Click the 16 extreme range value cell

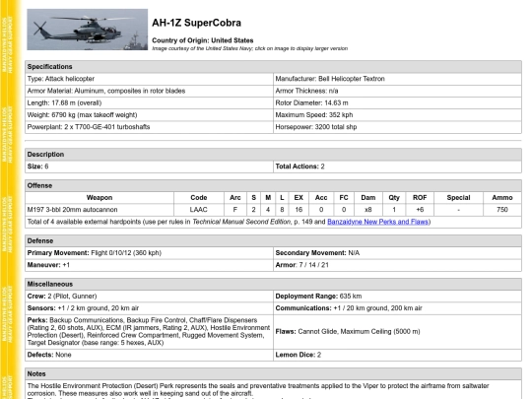click(x=299, y=210)
